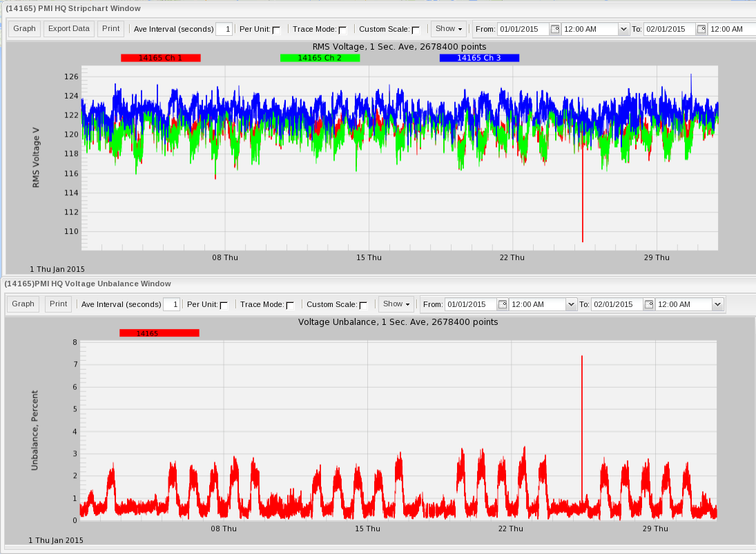Open the From date calendar in Unbalance window
The height and width of the screenshot is (554, 756).
tap(502, 304)
